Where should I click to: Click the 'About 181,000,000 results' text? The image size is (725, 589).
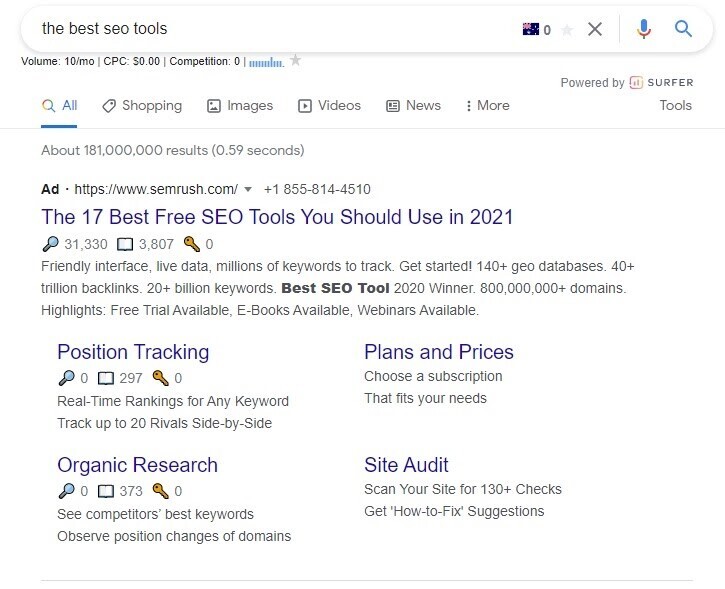tap(172, 150)
